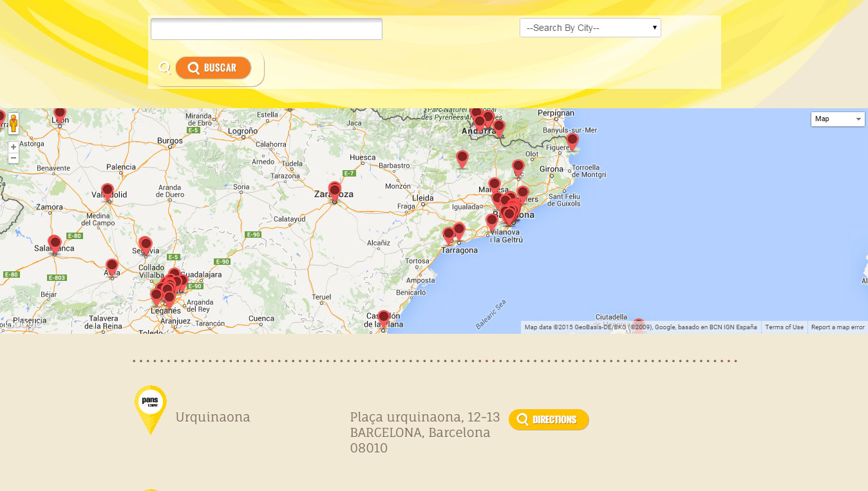Click the Cuenca label on the map
This screenshot has height=491, width=868.
[x=261, y=318]
